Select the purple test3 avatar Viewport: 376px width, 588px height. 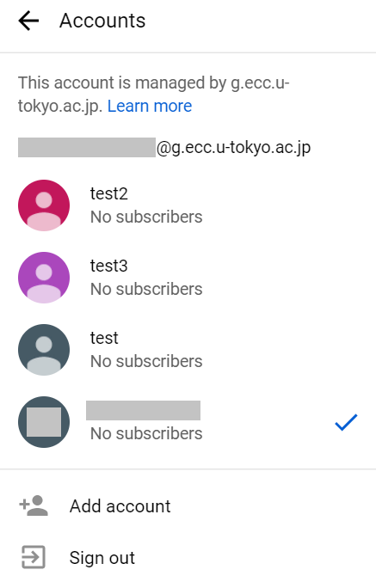[x=44, y=278]
